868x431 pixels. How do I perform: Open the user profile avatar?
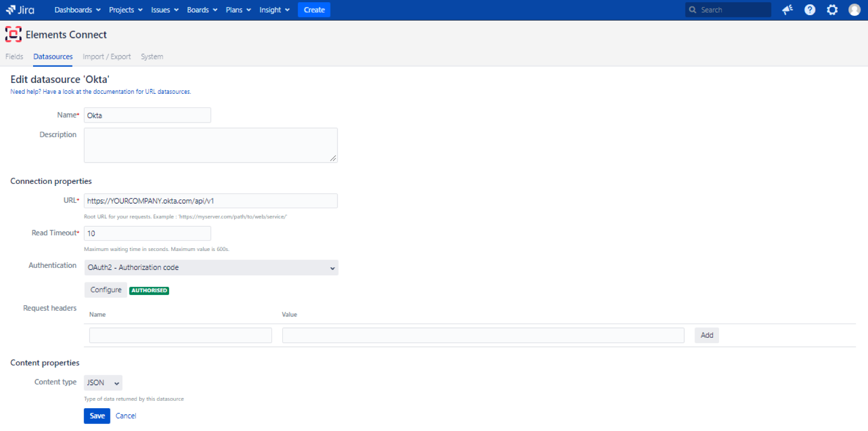pyautogui.click(x=854, y=10)
